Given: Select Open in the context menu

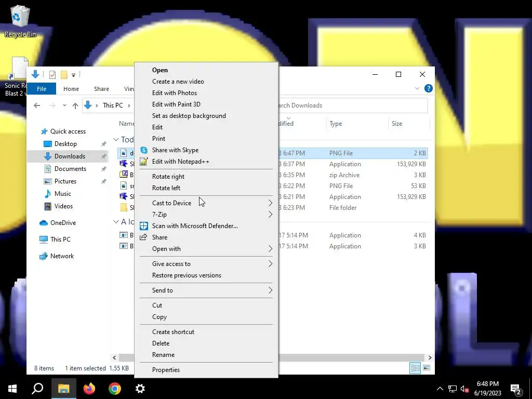Looking at the screenshot, I should click(206, 70).
